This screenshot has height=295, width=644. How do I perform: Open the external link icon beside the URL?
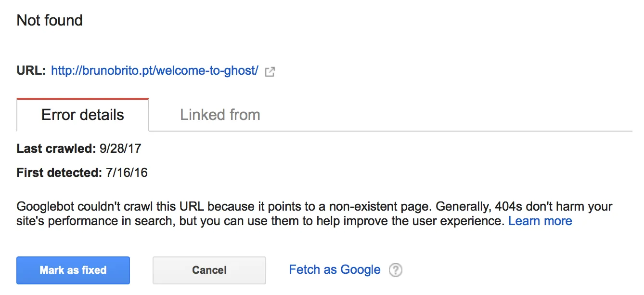[x=270, y=72]
